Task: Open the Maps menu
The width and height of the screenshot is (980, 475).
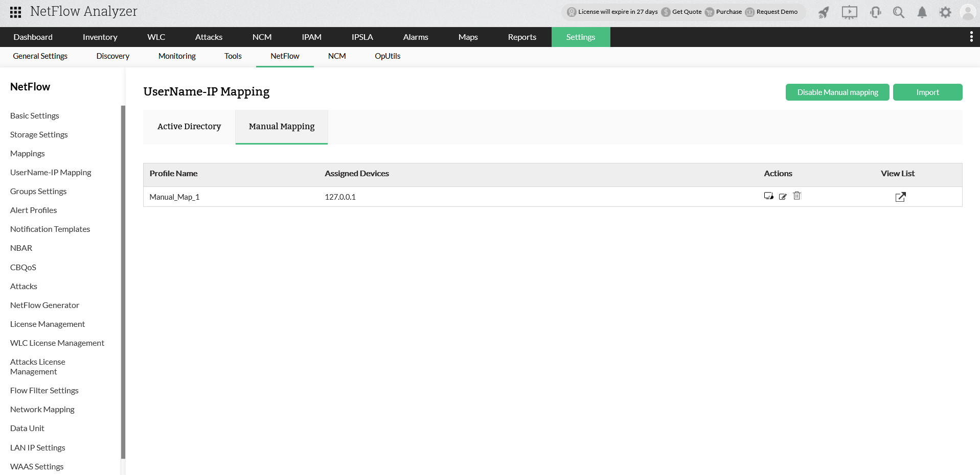Action: pyautogui.click(x=468, y=37)
